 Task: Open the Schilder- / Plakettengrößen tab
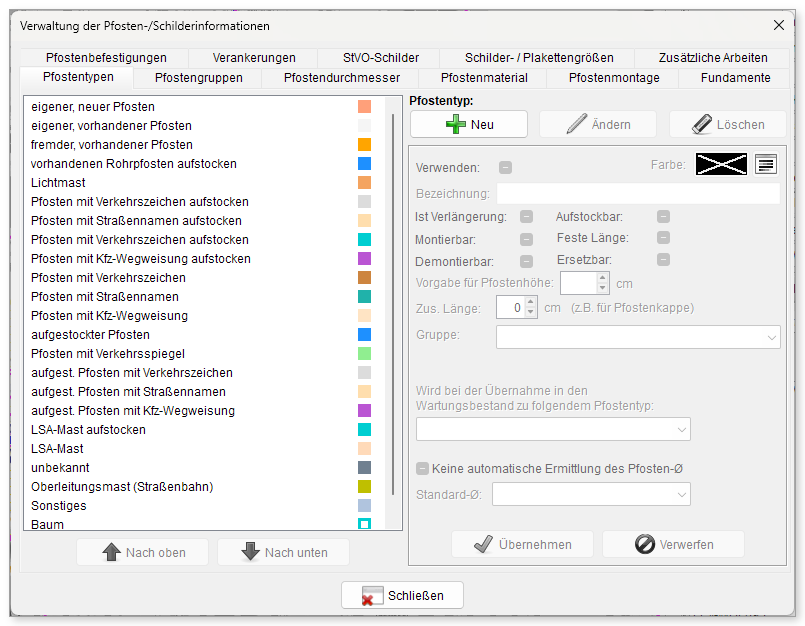[x=539, y=58]
